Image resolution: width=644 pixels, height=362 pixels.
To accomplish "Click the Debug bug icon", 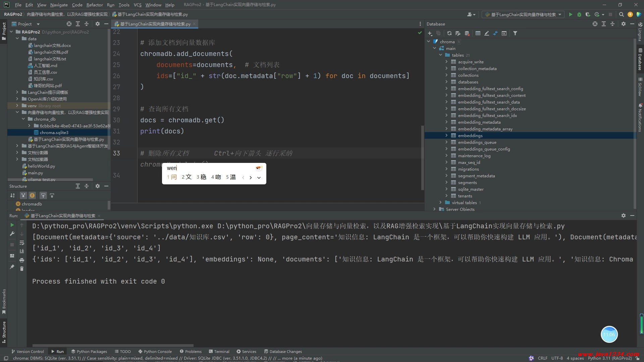I will [x=579, y=14].
